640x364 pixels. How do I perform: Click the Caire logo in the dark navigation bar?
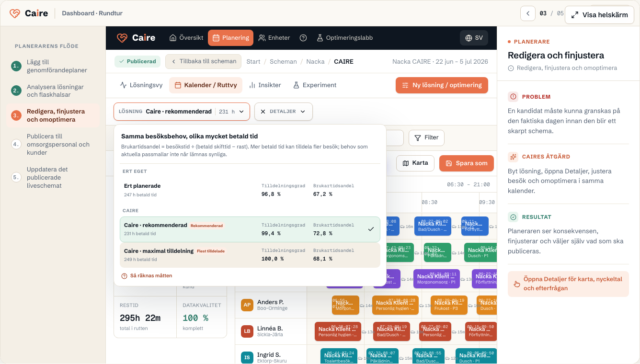pyautogui.click(x=136, y=38)
